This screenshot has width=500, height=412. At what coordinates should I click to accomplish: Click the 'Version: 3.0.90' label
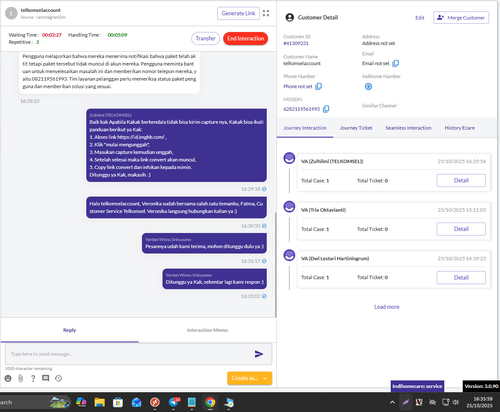click(481, 386)
